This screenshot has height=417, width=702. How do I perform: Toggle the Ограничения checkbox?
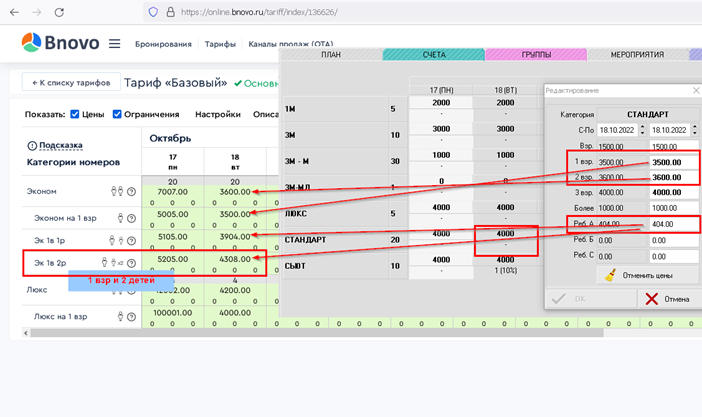point(117,114)
